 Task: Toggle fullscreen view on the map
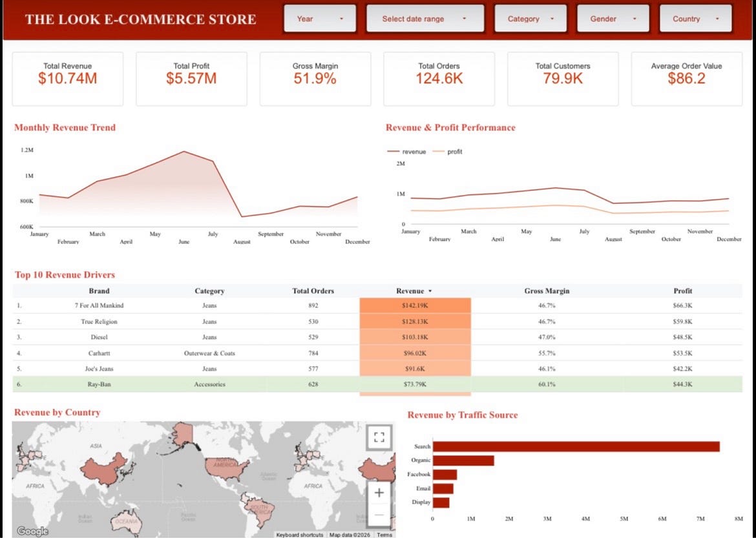(379, 437)
